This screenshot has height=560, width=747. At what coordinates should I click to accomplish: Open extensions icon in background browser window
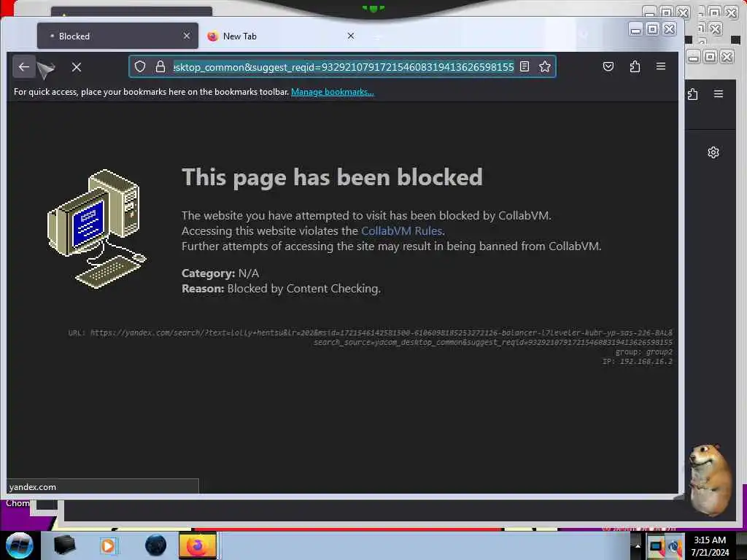point(693,94)
